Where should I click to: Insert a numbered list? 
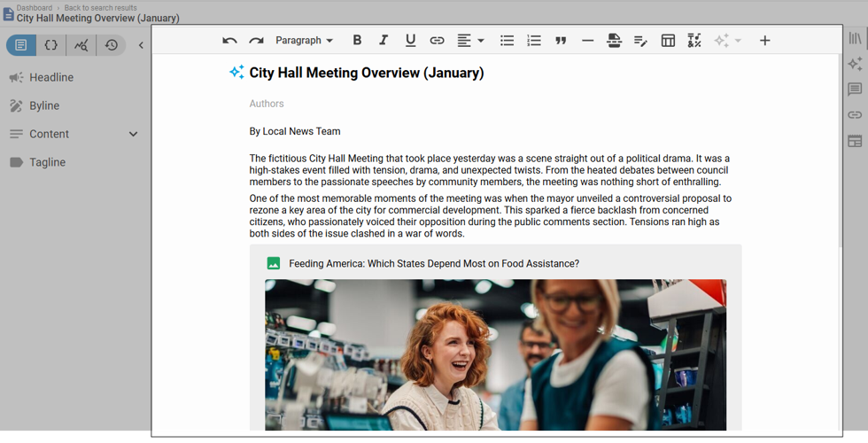[533, 41]
